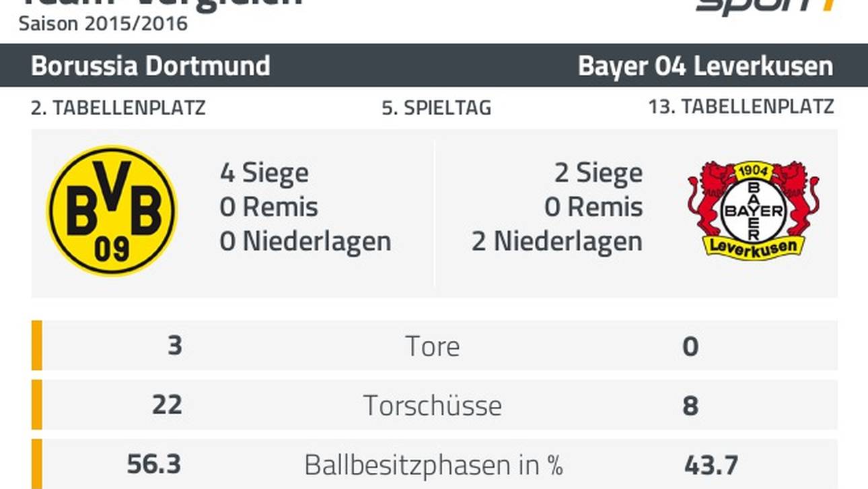Click the Saison 2015/2016 subtitle
The image size is (868, 489).
(x=103, y=24)
